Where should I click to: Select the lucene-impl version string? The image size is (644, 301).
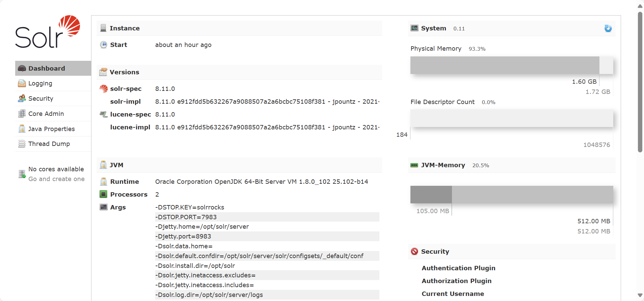(x=267, y=127)
